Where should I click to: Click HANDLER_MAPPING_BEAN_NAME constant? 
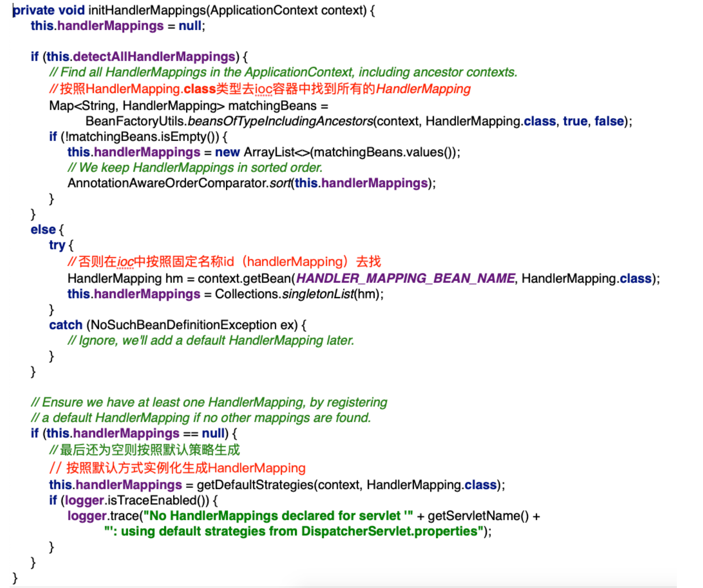405,278
